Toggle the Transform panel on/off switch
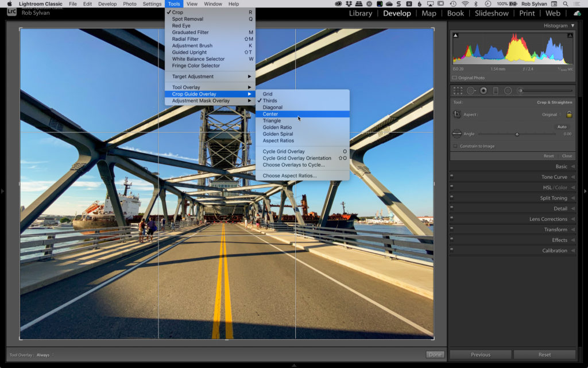588x368 pixels. pos(451,228)
